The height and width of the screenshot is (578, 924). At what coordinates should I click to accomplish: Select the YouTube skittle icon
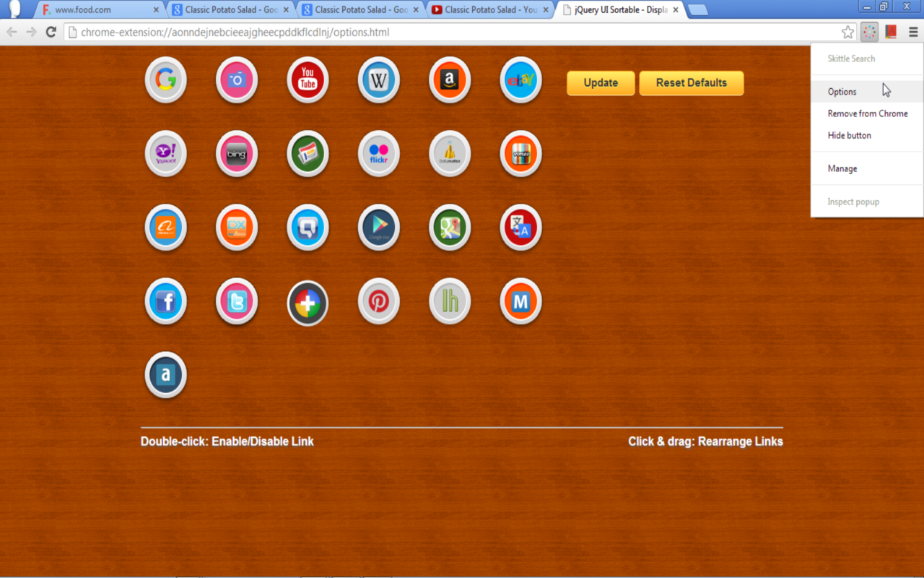(x=308, y=79)
